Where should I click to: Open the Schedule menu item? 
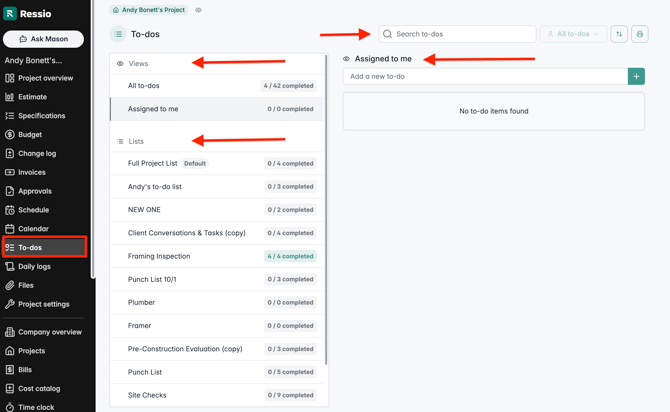pos(33,210)
